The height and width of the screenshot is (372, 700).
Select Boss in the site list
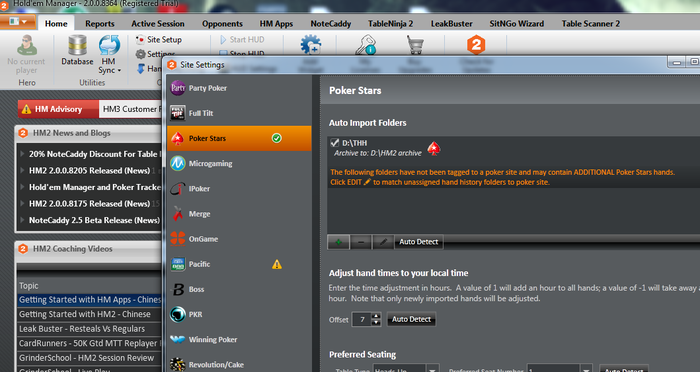(x=239, y=289)
